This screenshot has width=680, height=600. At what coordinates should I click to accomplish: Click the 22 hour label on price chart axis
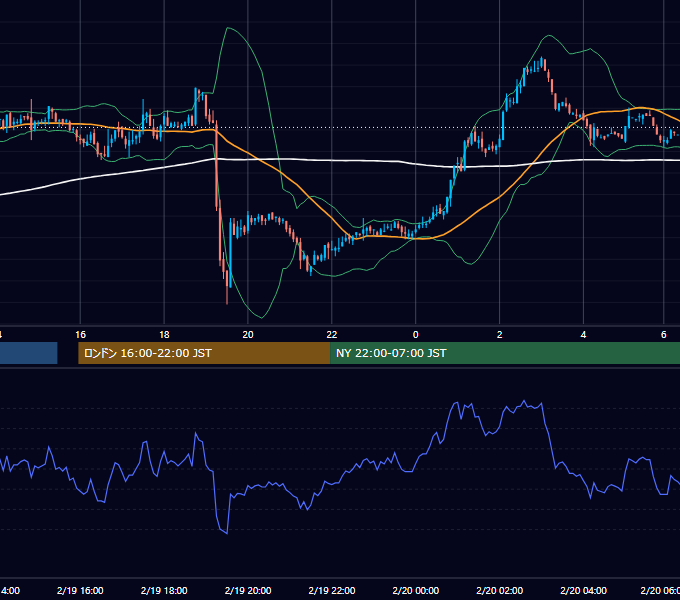pyautogui.click(x=332, y=335)
